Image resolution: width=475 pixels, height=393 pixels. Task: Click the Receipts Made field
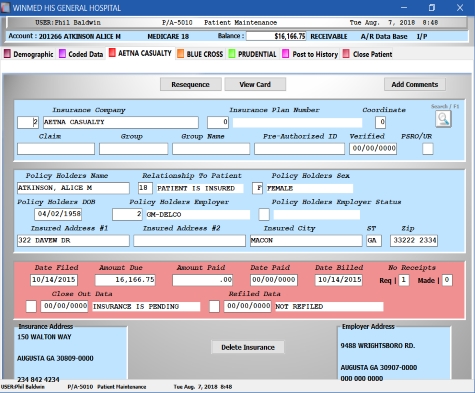[x=447, y=280]
